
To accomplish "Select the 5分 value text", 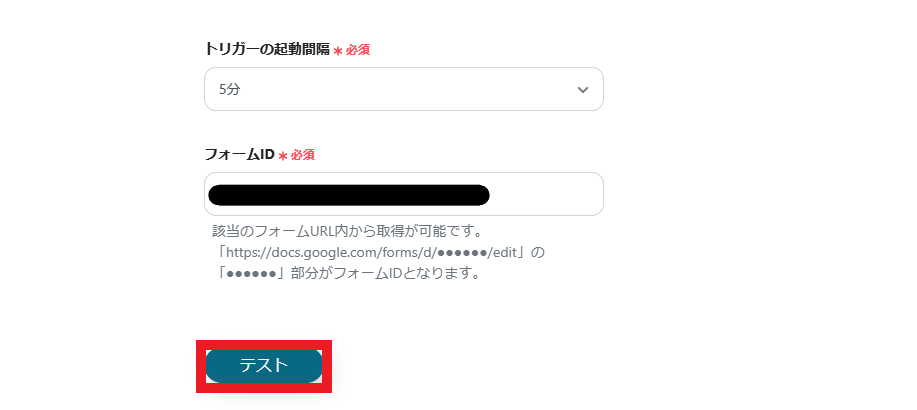I will (x=229, y=89).
